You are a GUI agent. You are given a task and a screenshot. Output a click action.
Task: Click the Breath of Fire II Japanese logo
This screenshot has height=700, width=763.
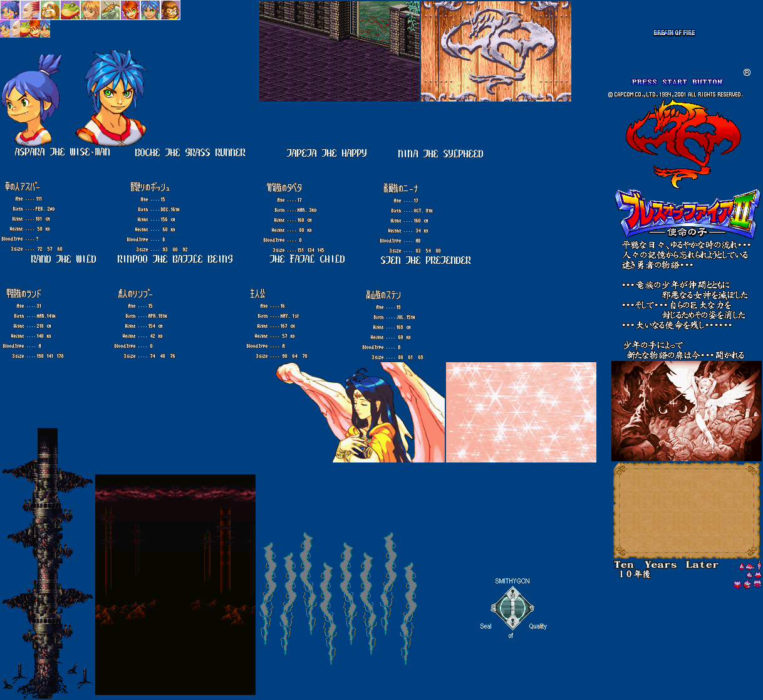pyautogui.click(x=687, y=213)
